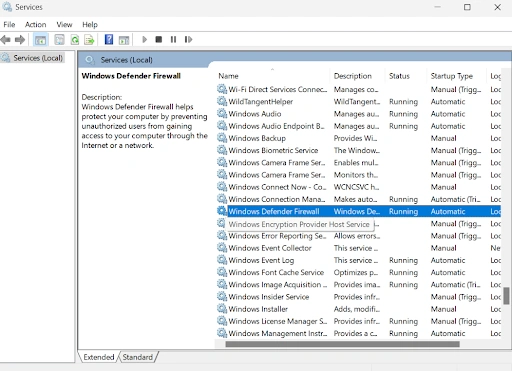Click the gear icon beside Windows Event Log

point(222,260)
